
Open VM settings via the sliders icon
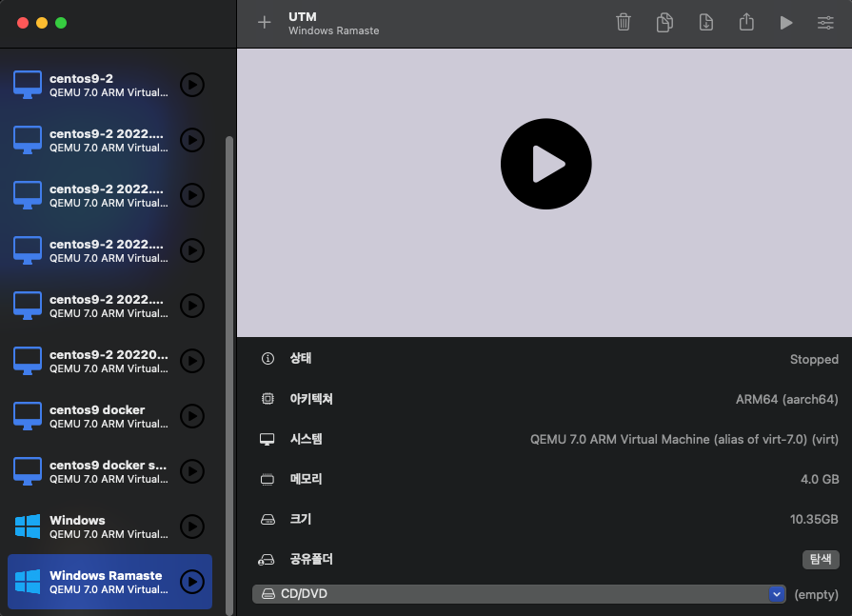825,22
